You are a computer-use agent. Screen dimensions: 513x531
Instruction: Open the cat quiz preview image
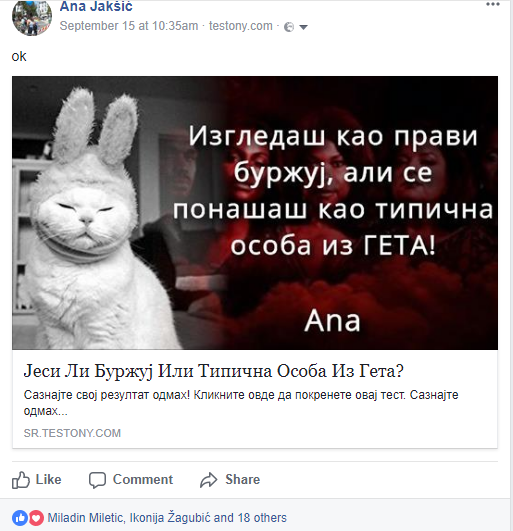(255, 213)
